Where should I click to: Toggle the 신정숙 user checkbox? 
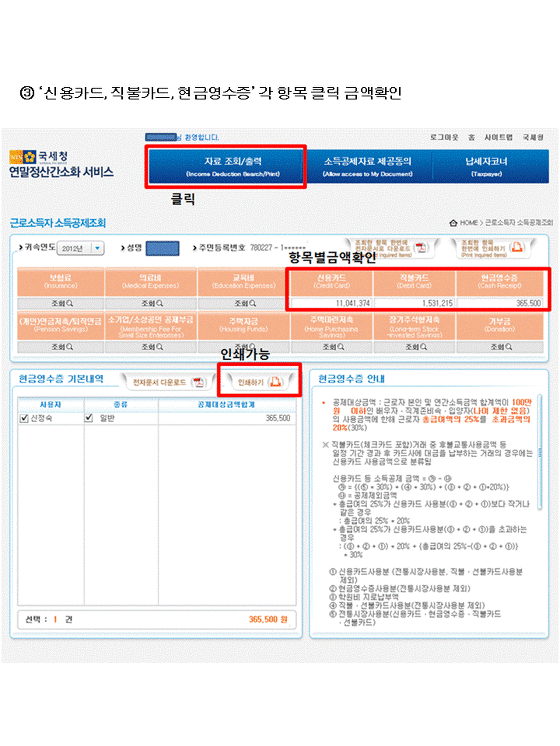pos(24,418)
